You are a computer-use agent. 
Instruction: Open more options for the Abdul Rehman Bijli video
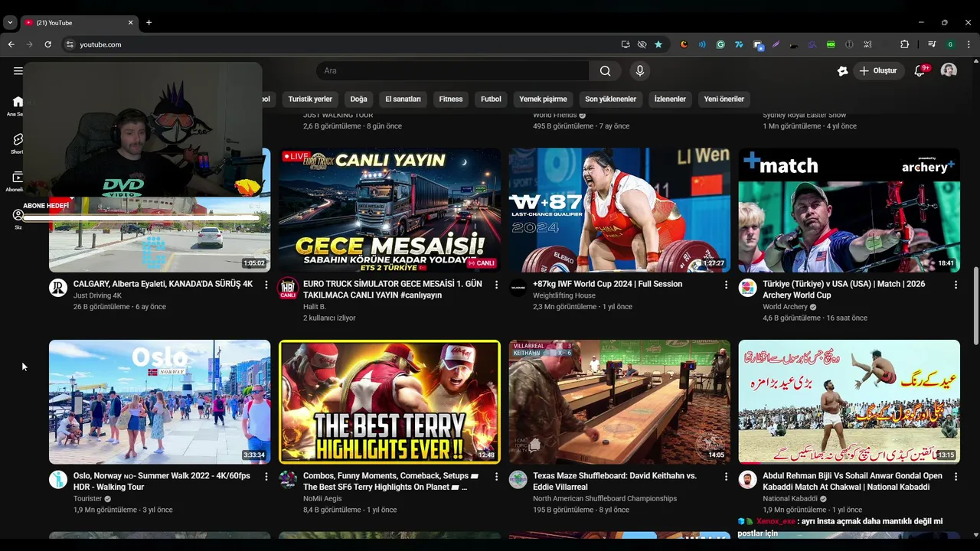(x=955, y=476)
